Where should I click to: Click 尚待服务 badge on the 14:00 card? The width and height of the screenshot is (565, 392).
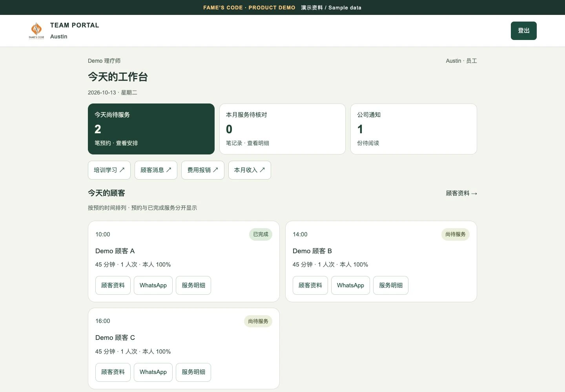click(455, 234)
